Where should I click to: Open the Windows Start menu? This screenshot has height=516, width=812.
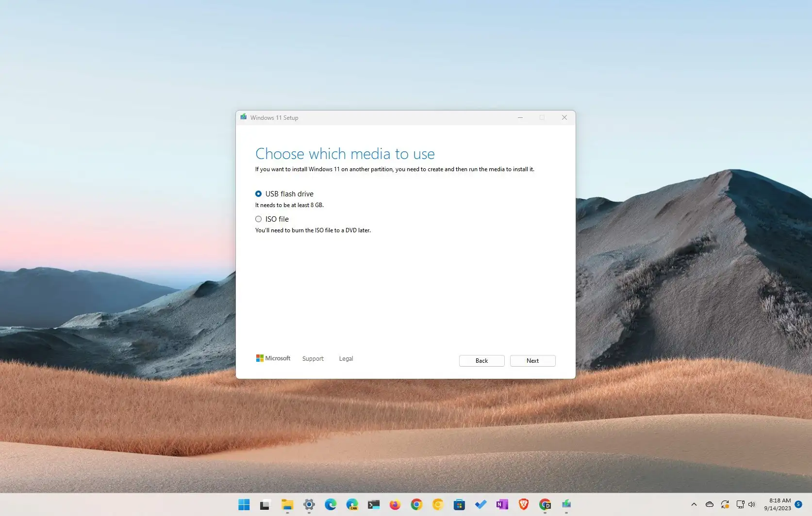(x=244, y=505)
